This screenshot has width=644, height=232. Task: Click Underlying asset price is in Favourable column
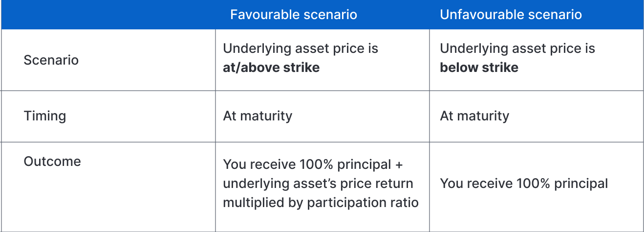click(x=301, y=49)
